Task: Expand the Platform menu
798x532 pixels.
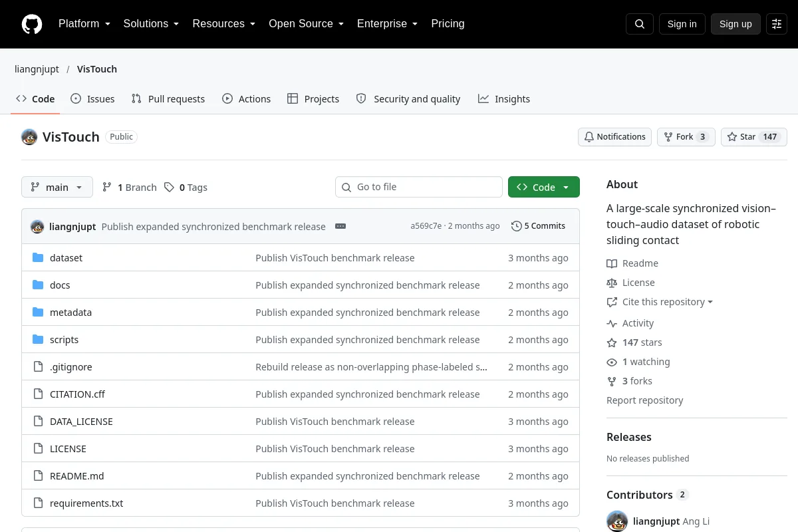Action: (x=84, y=24)
